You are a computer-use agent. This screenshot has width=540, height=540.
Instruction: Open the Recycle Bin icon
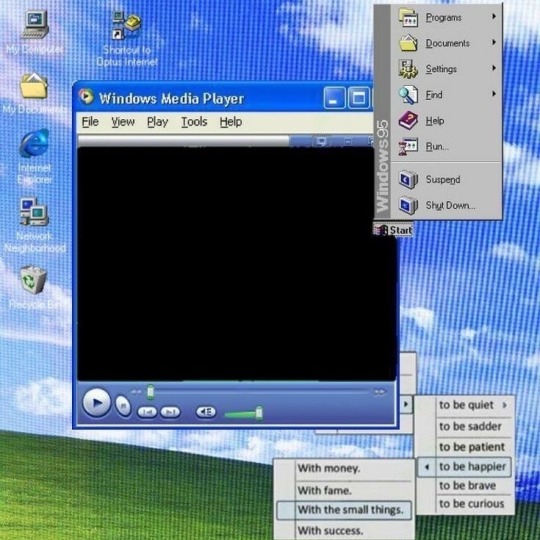(33, 287)
